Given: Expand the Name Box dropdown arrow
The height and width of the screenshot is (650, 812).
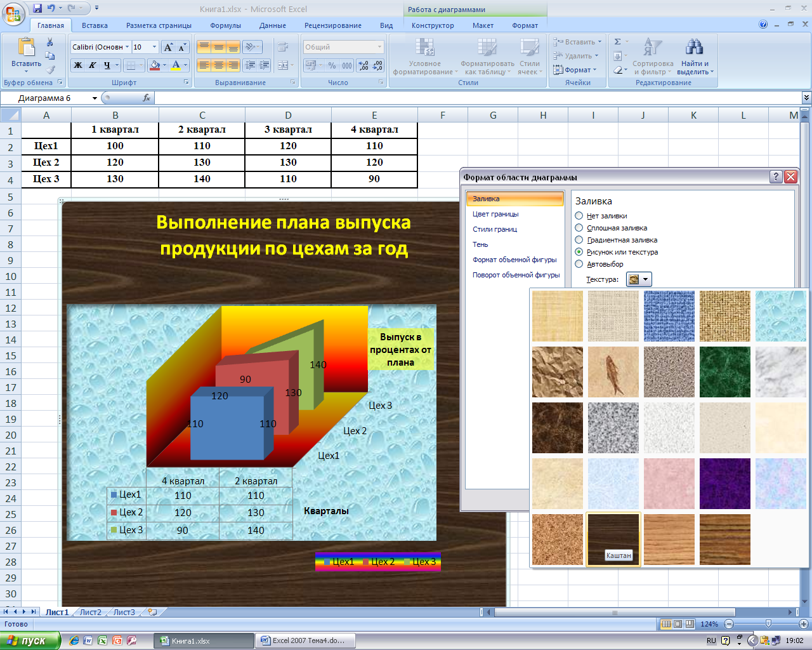Looking at the screenshot, I should pos(95,98).
